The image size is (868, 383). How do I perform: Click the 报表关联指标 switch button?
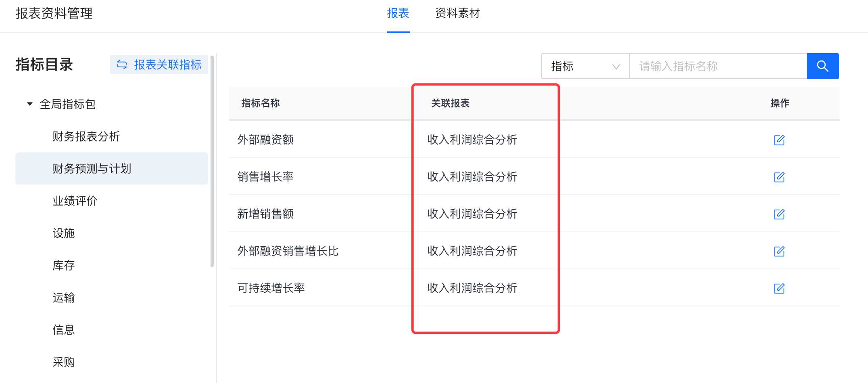(x=159, y=65)
